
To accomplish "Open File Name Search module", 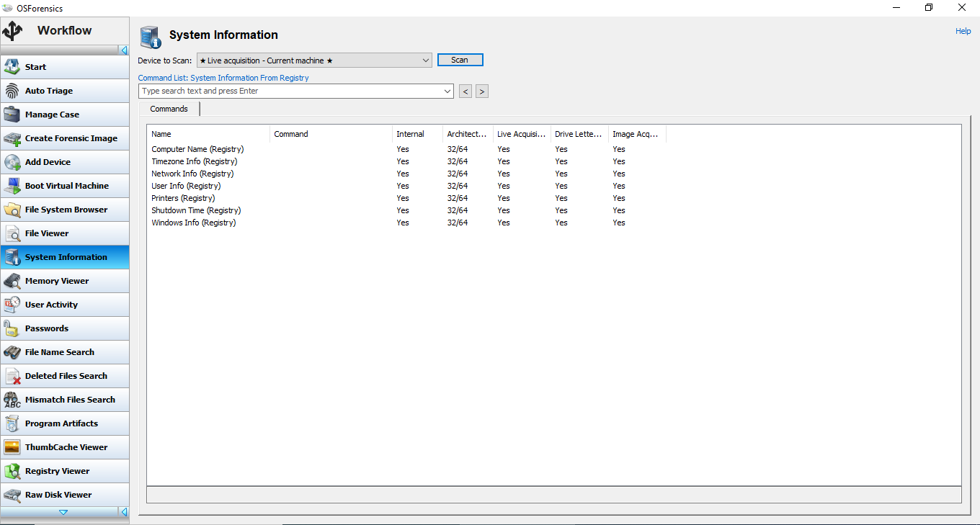I will tap(65, 352).
